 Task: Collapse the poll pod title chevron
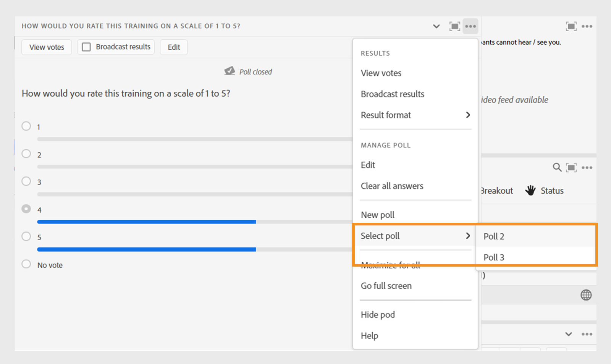pos(436,26)
